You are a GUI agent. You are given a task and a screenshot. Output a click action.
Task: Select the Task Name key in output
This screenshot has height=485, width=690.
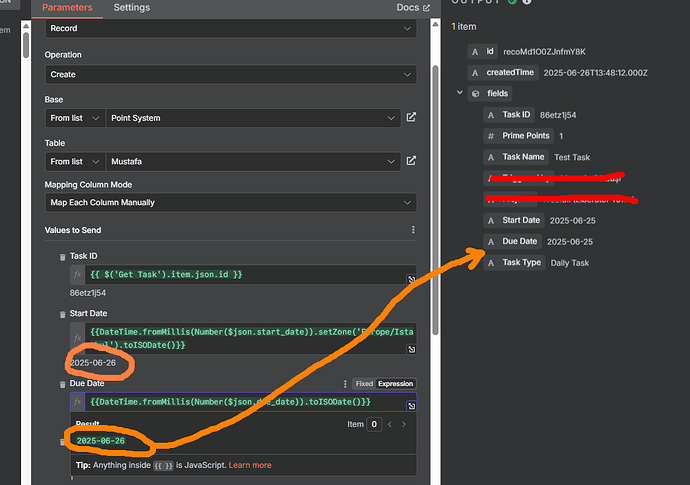point(516,157)
